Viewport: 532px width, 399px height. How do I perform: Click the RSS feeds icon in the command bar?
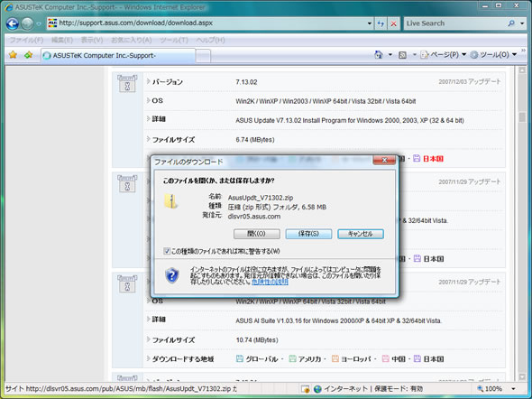point(402,55)
